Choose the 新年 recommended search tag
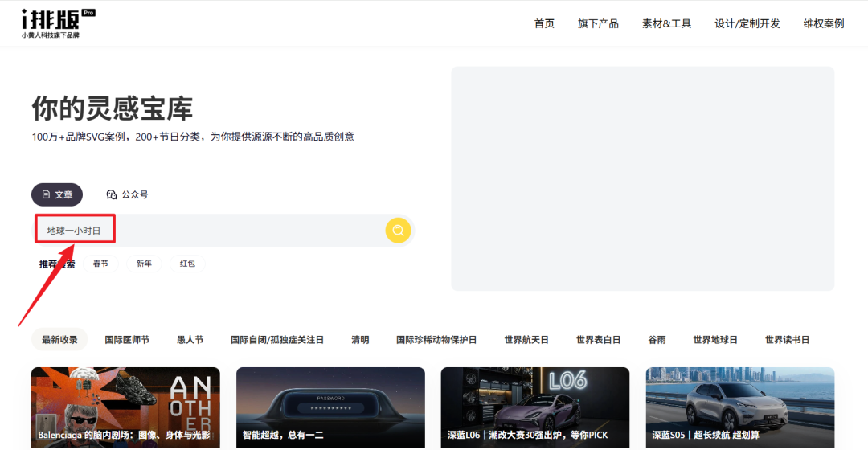The width and height of the screenshot is (868, 450). (144, 264)
